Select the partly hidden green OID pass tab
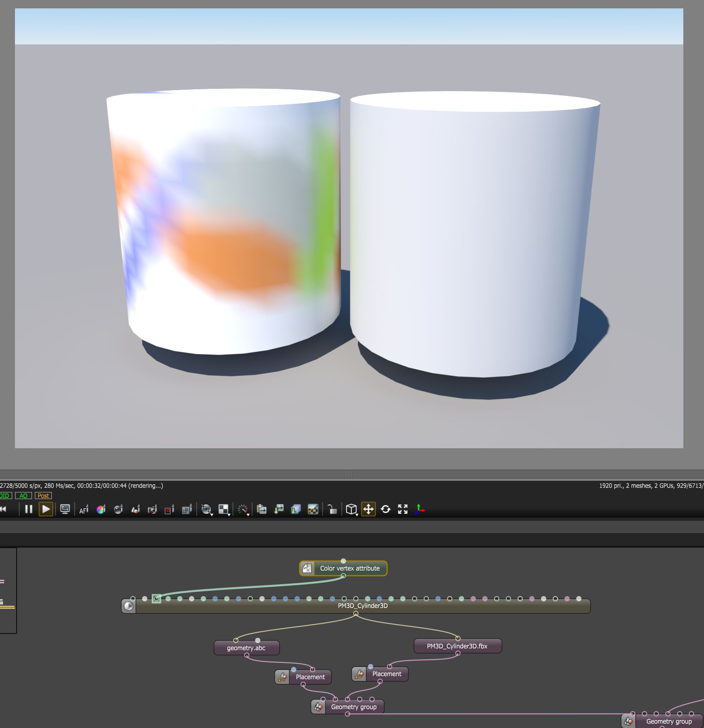 tap(5, 496)
